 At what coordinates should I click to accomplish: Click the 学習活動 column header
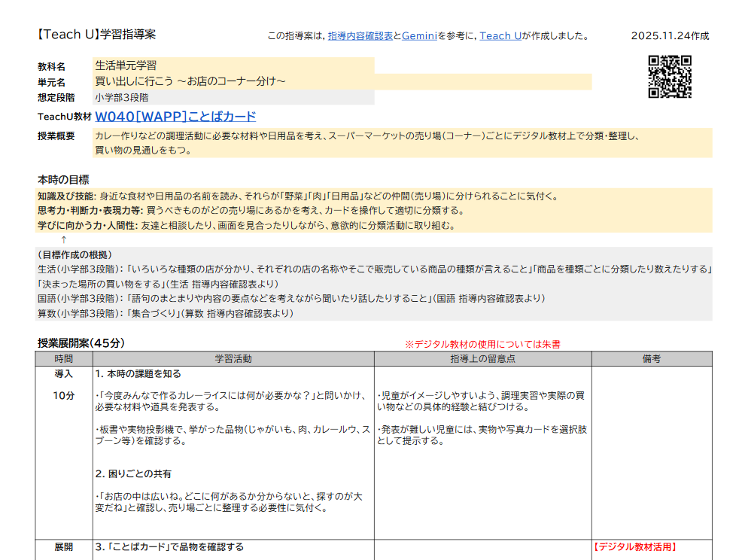pos(233,359)
